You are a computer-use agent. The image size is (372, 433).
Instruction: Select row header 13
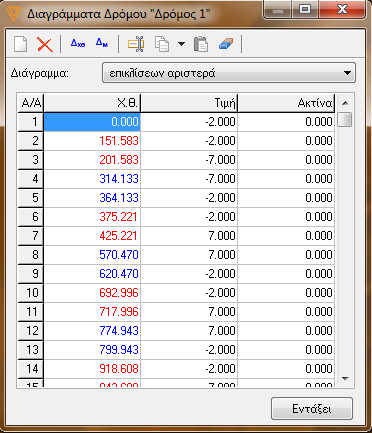pos(31,350)
